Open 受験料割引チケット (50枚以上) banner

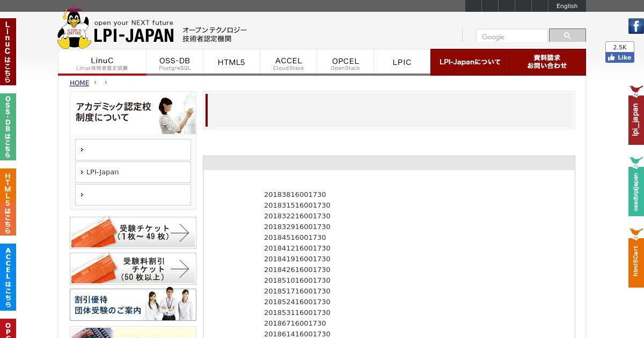pyautogui.click(x=133, y=268)
